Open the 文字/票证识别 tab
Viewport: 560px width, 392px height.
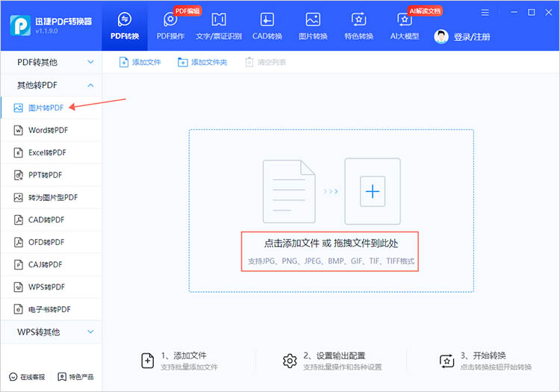tap(219, 26)
